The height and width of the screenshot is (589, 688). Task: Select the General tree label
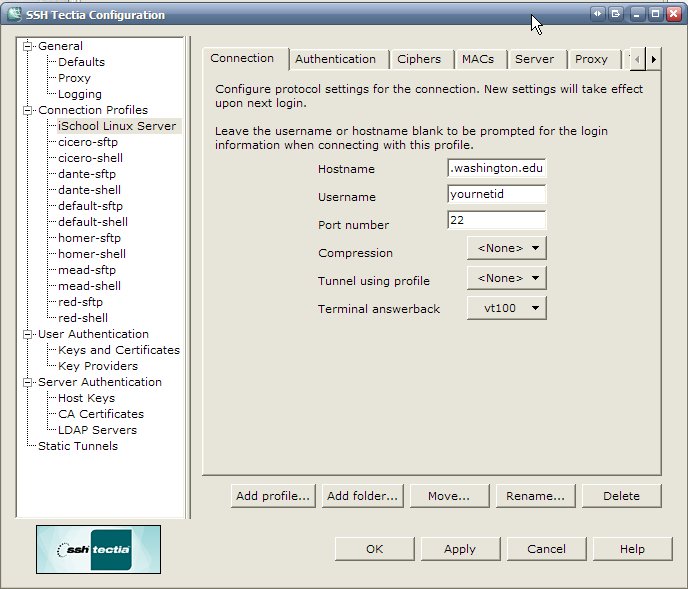(x=60, y=46)
